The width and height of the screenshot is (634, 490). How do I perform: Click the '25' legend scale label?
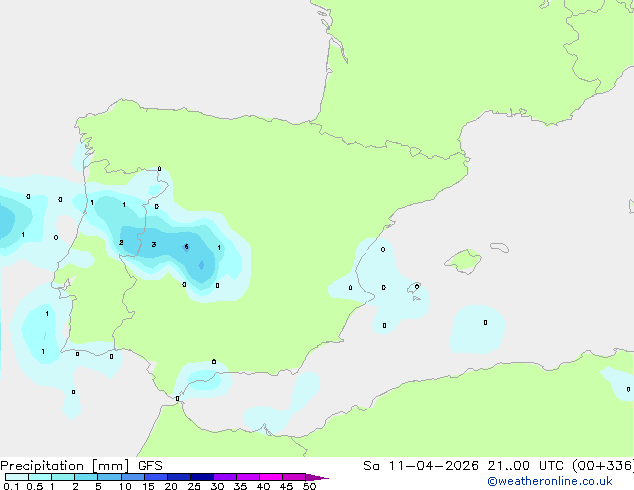click(194, 486)
